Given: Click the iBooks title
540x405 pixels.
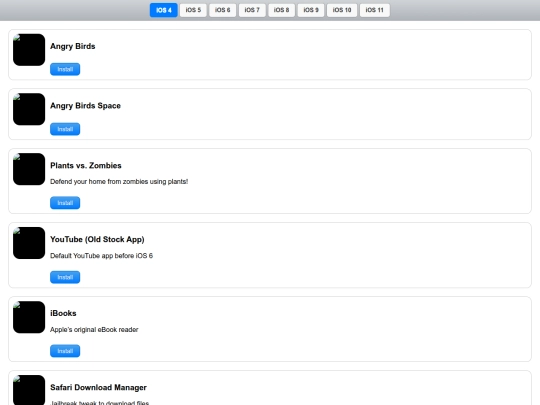Looking at the screenshot, I should tap(63, 313).
